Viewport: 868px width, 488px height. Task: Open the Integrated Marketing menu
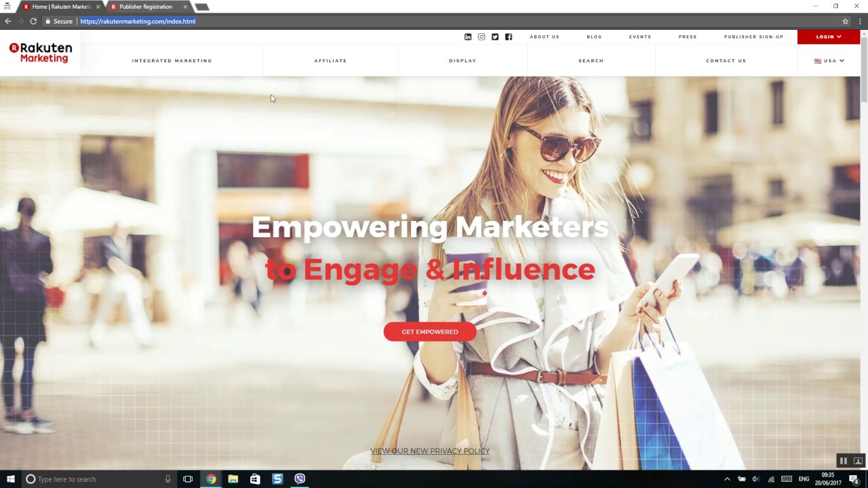[x=172, y=60]
